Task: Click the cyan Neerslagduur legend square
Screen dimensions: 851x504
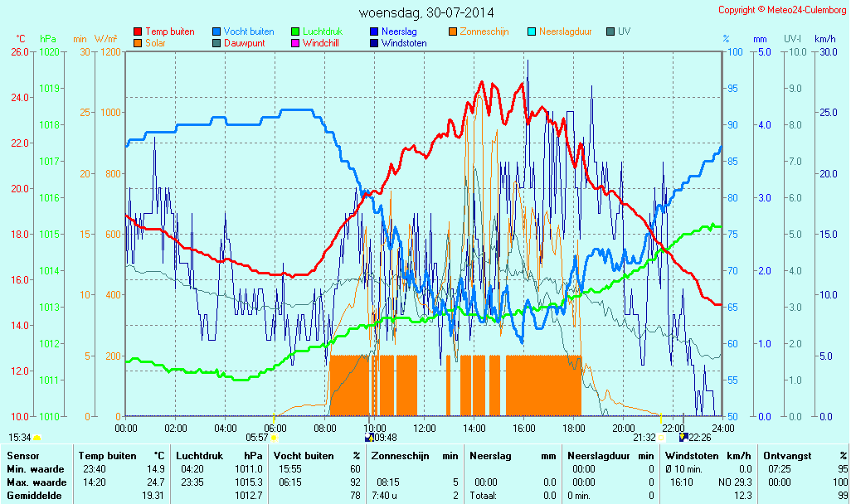Action: point(532,31)
